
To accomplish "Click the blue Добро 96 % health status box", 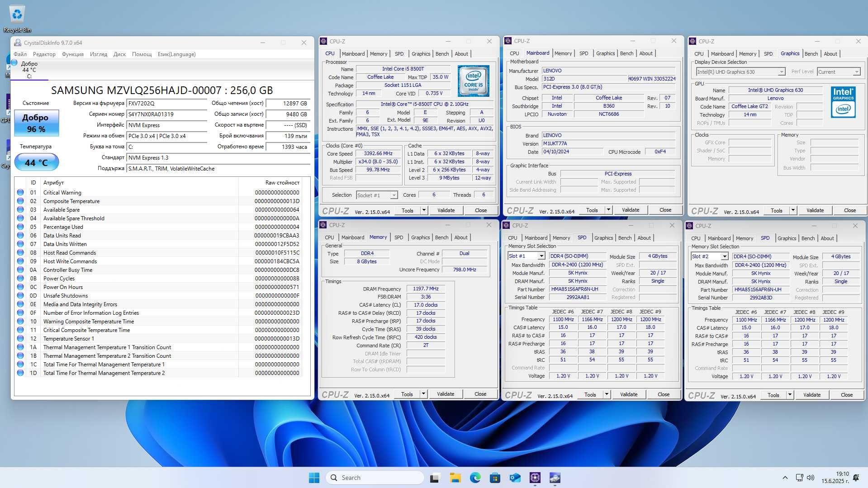I will (36, 123).
